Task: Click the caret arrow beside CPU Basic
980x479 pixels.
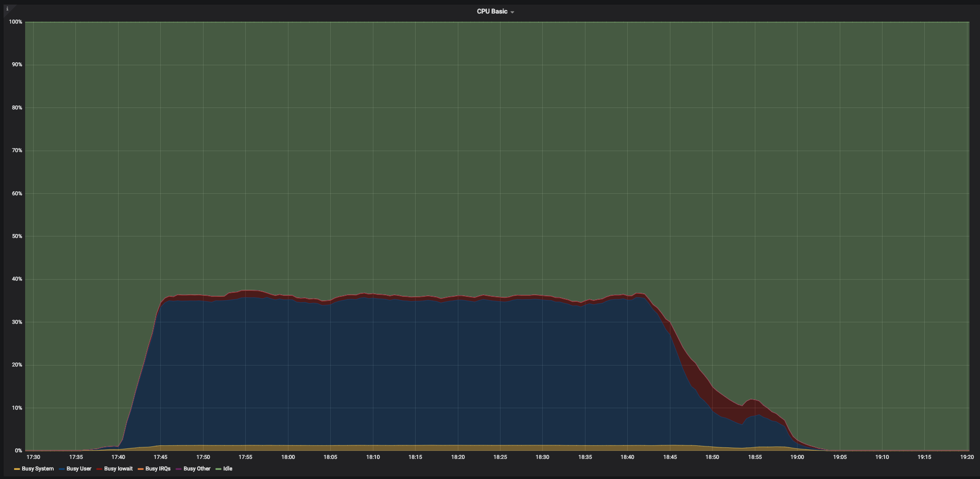Action: (x=512, y=12)
